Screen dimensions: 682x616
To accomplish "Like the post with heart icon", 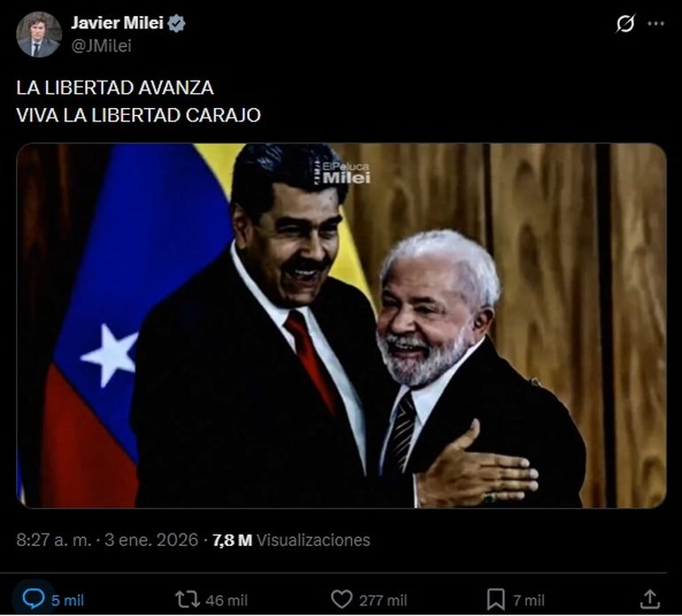I will click(x=341, y=599).
